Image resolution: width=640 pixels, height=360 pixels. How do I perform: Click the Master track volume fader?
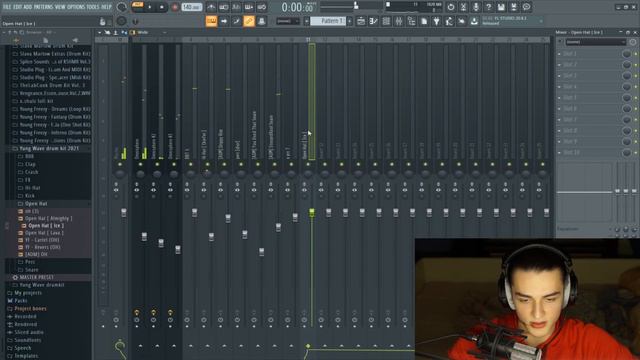pyautogui.click(x=124, y=212)
